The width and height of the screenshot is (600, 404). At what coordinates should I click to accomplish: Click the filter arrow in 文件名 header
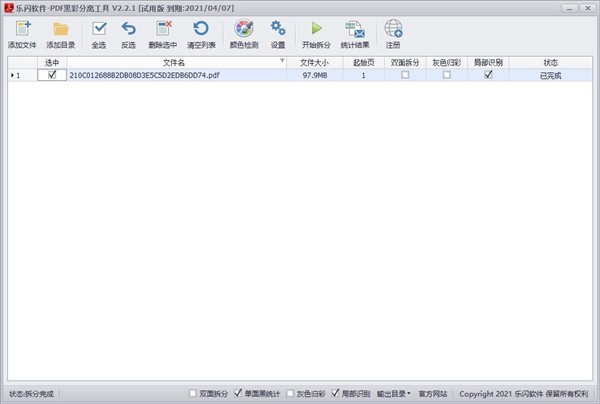(x=282, y=60)
